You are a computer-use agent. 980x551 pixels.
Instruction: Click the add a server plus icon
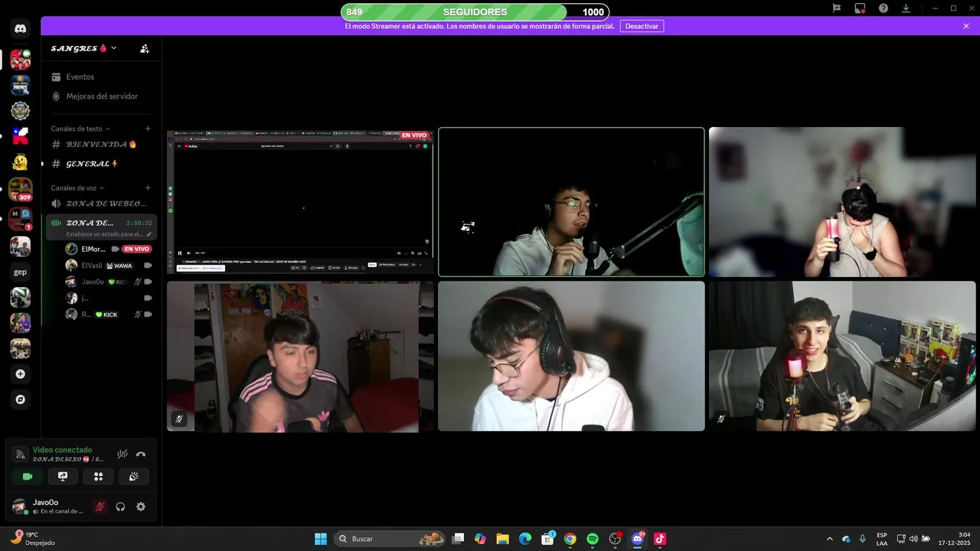[21, 374]
